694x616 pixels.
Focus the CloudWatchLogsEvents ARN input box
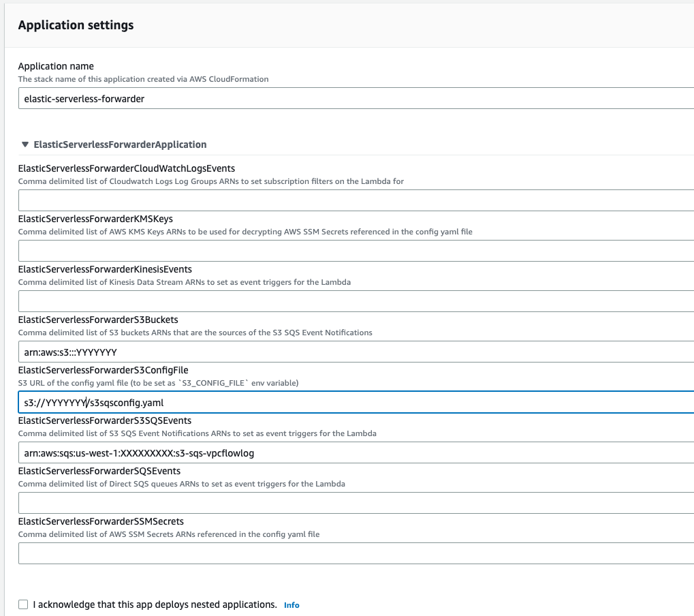point(354,200)
